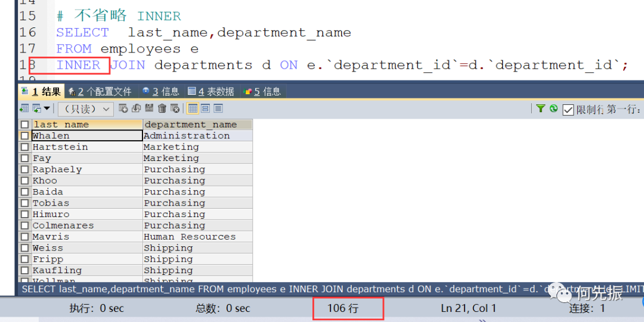This screenshot has height=322, width=644.
Task: Check the row checkbox for Khoo
Action: tap(25, 180)
